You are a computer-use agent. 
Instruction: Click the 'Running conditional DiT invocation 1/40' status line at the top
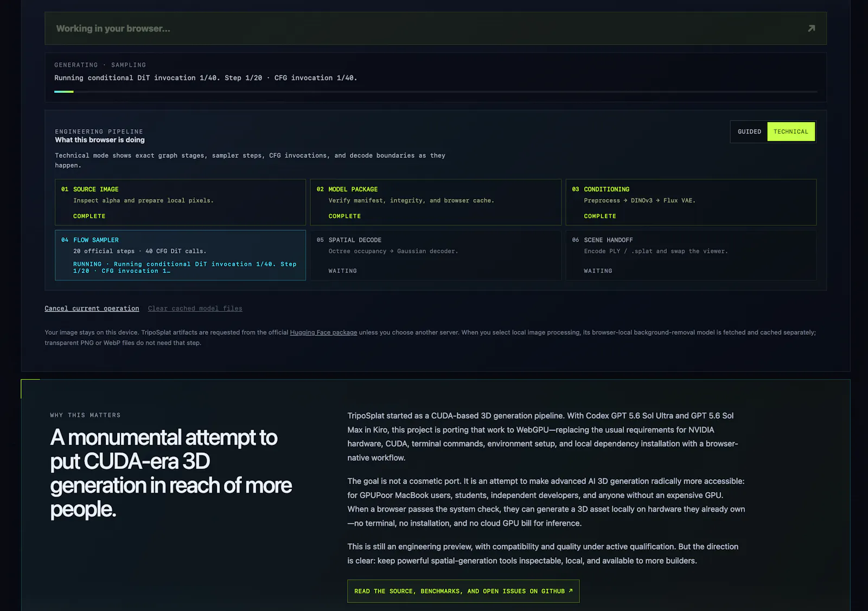tap(206, 78)
